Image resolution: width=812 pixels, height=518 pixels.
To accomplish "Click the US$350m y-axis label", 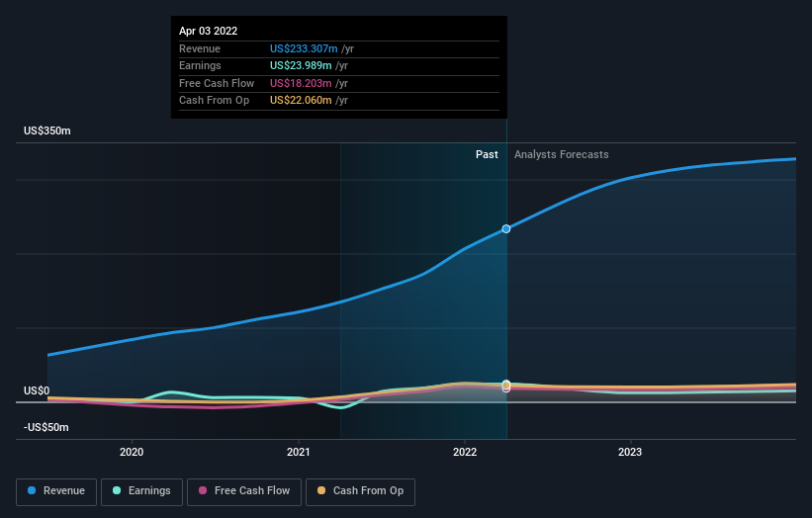I will point(47,130).
